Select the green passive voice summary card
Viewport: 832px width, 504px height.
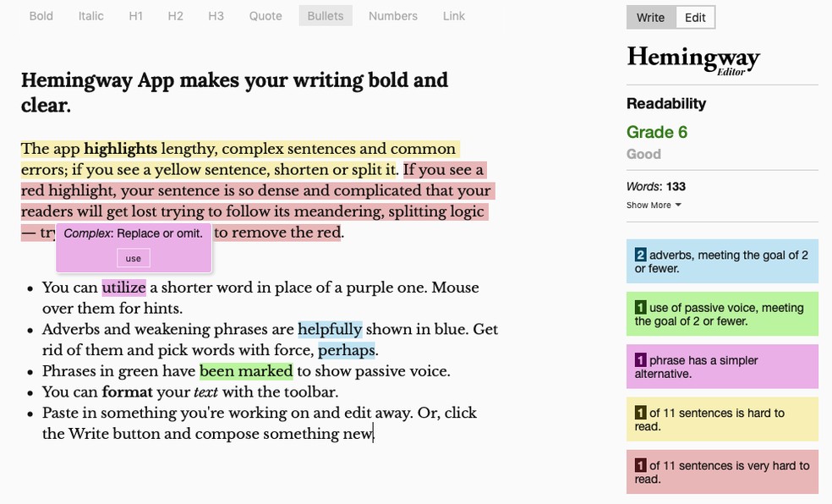(722, 314)
